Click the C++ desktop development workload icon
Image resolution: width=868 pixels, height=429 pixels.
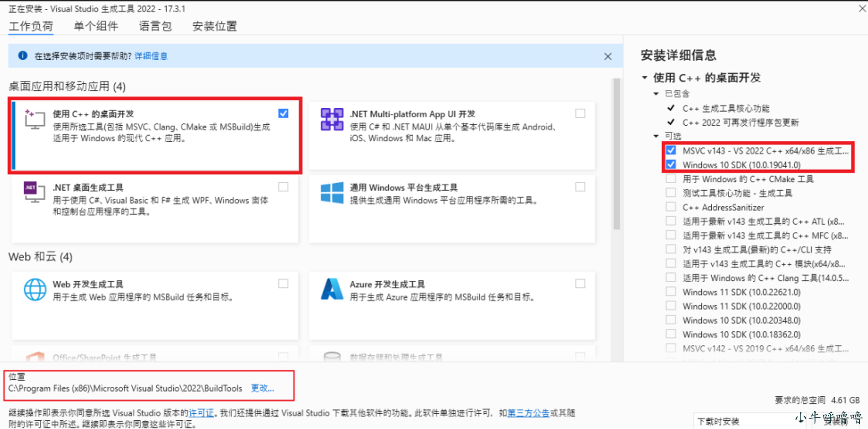coord(34,120)
